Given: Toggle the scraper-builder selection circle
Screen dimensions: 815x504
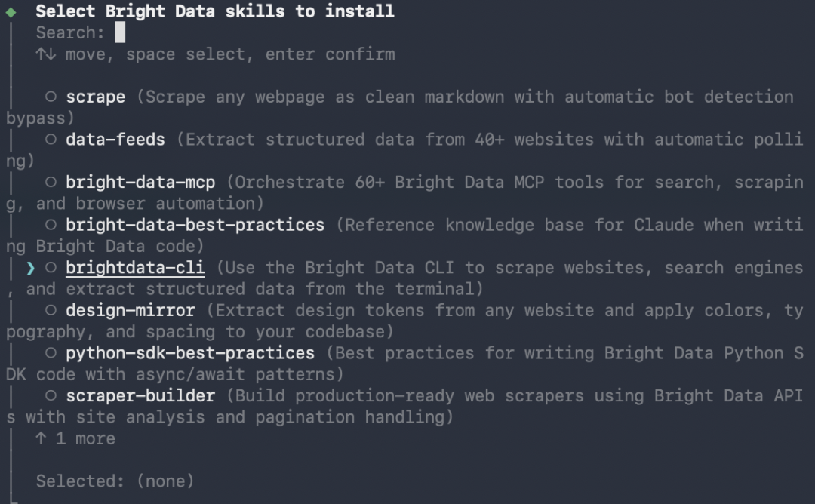Looking at the screenshot, I should pyautogui.click(x=51, y=395).
